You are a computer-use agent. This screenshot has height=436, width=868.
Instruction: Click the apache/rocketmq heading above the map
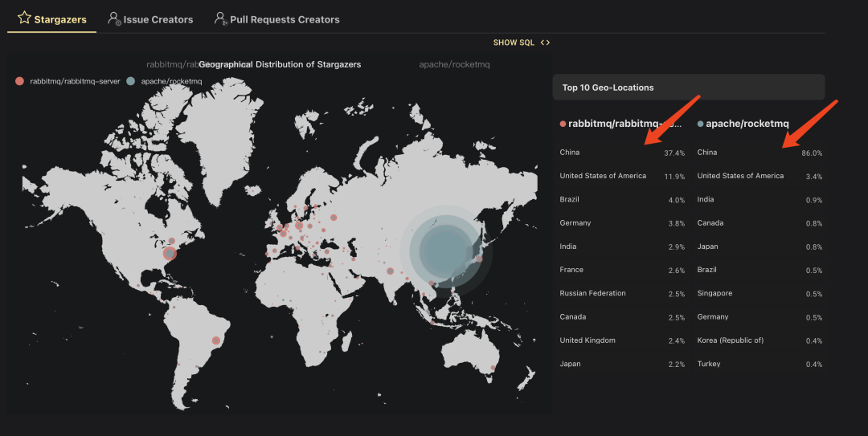[454, 65]
